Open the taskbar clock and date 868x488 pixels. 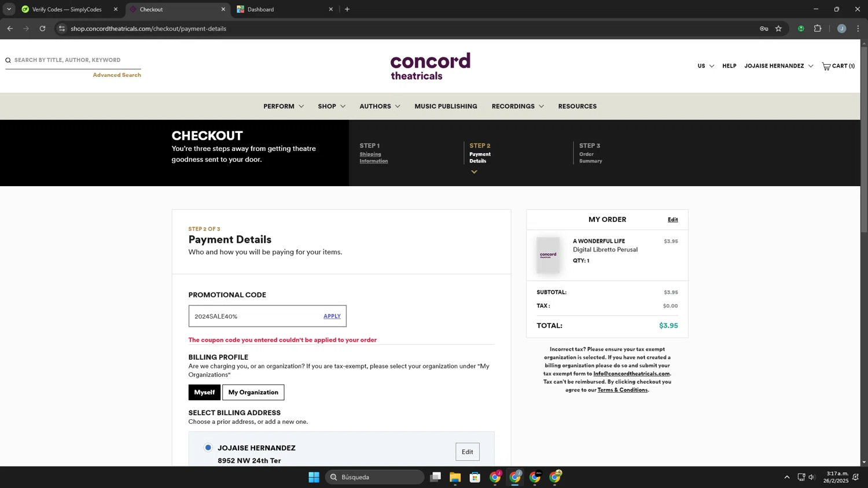tap(837, 477)
